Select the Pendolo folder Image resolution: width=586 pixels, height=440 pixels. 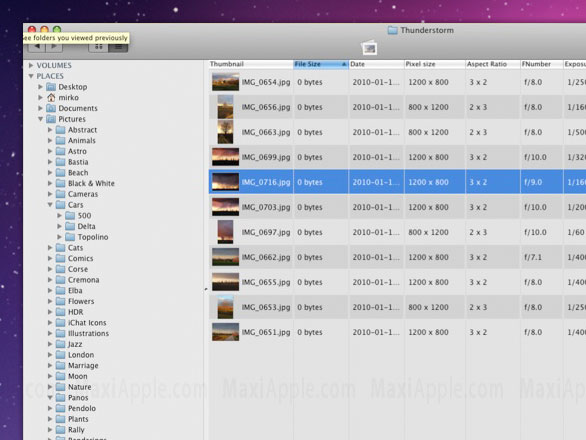(82, 409)
